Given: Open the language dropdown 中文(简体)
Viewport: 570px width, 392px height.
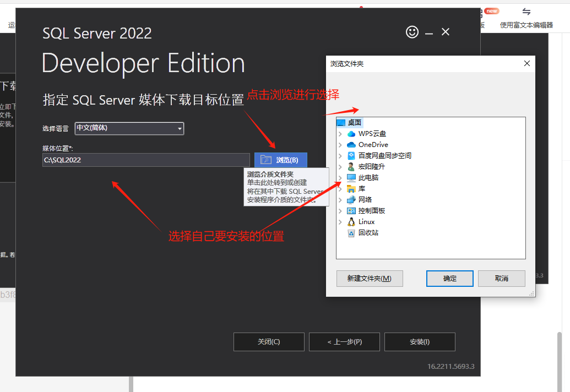Looking at the screenshot, I should pyautogui.click(x=129, y=128).
